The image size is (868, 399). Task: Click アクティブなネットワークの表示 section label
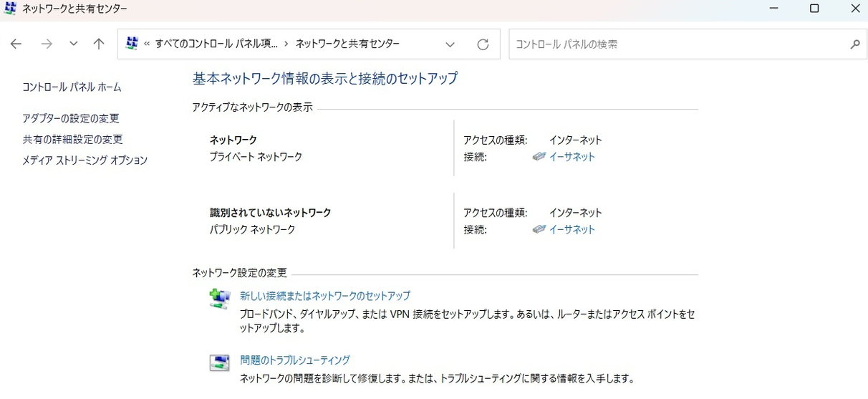(252, 107)
